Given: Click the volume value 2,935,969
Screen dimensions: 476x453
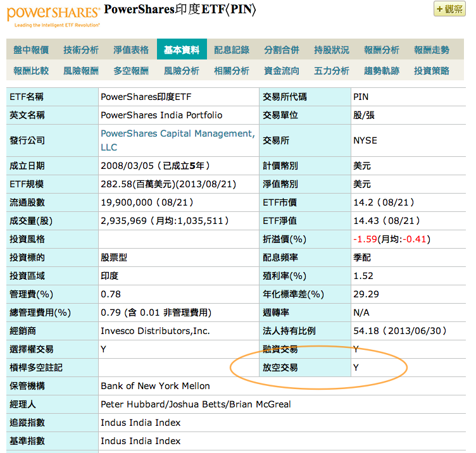Looking at the screenshot, I should point(123,221).
